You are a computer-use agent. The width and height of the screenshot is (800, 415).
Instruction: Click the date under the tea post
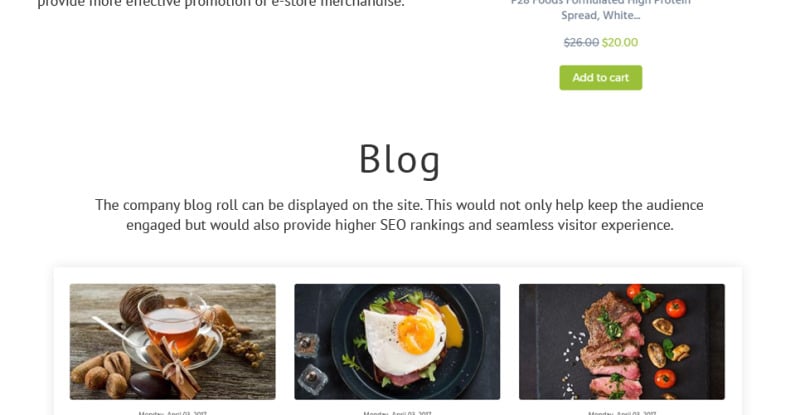coord(172,413)
